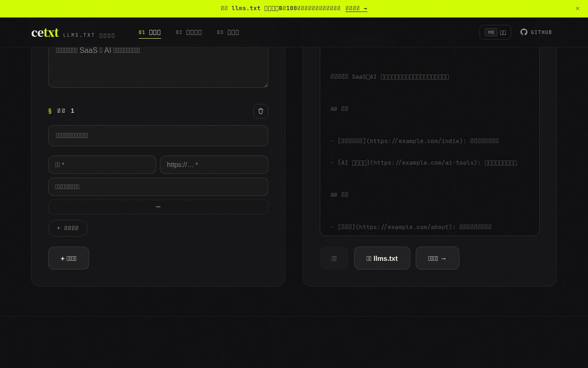The image size is (588, 368).
Task: Follow the underlined arrow link in the banner
Action: (x=356, y=8)
